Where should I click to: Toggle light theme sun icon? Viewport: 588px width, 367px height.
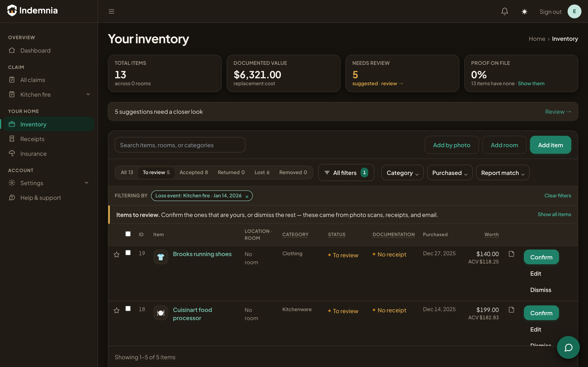[524, 12]
